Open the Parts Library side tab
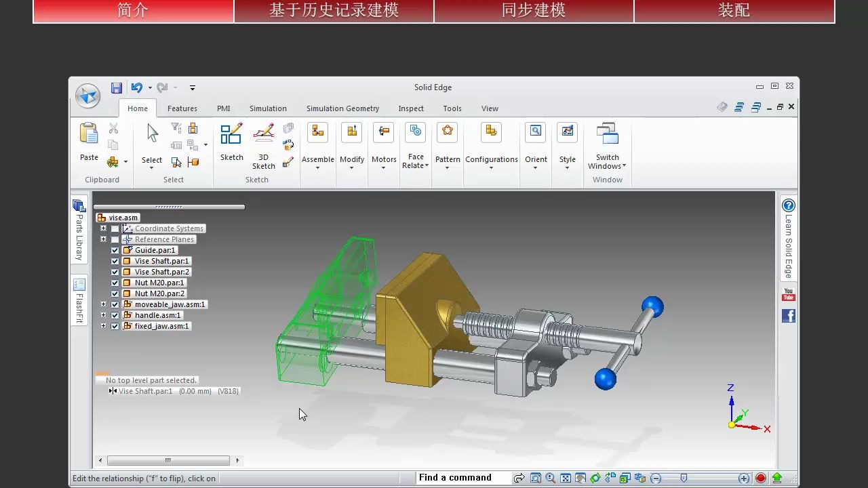868x488 pixels. 79,230
